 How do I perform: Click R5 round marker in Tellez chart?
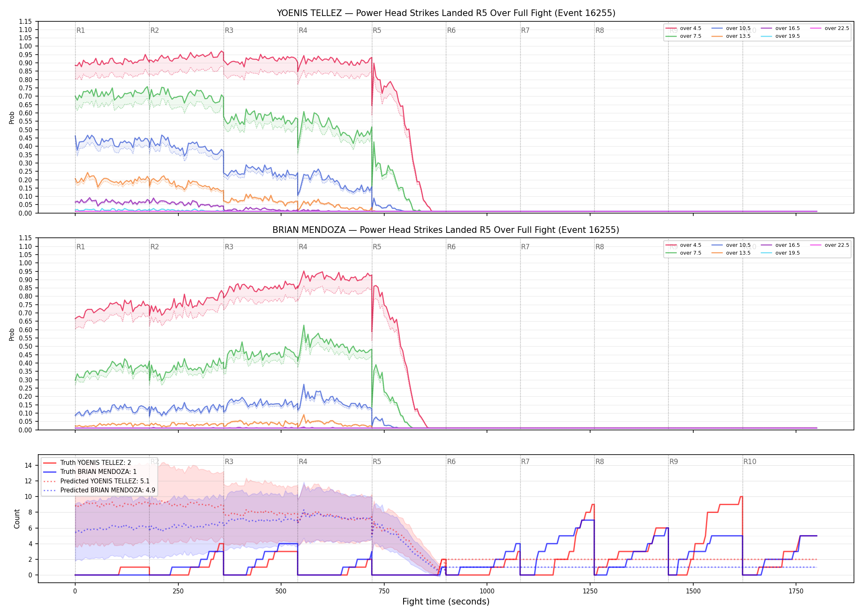click(x=377, y=30)
